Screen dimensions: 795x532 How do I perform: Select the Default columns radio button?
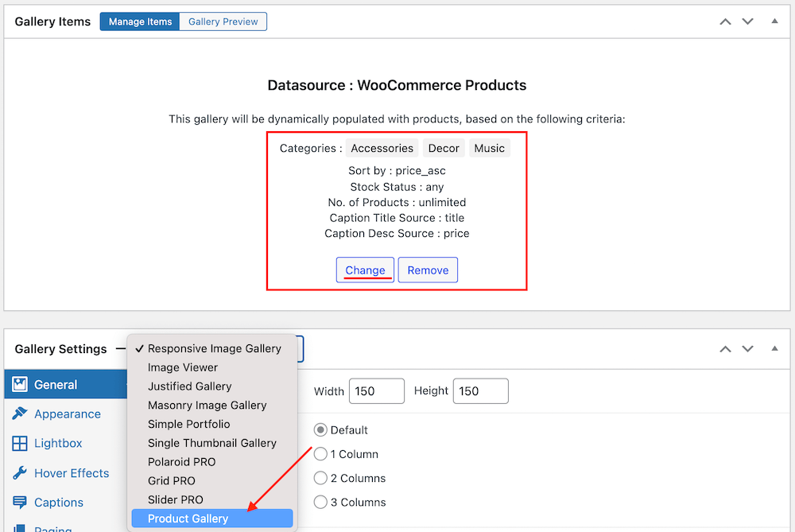320,430
